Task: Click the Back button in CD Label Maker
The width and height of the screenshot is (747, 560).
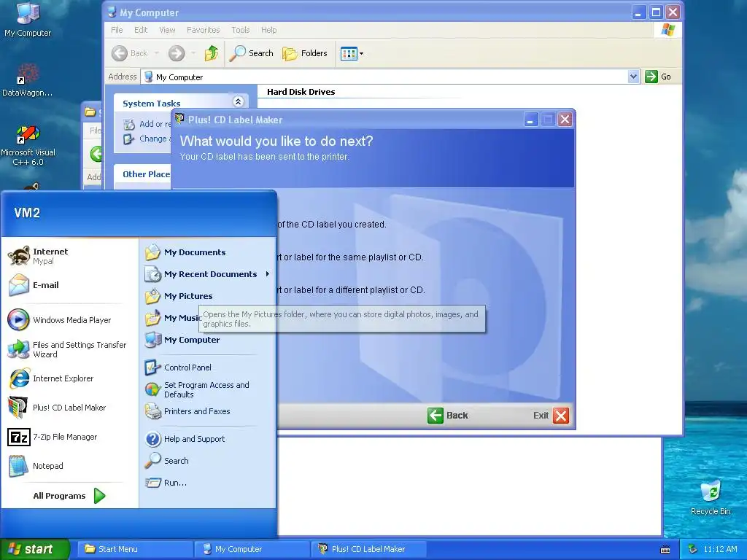Action: point(447,415)
